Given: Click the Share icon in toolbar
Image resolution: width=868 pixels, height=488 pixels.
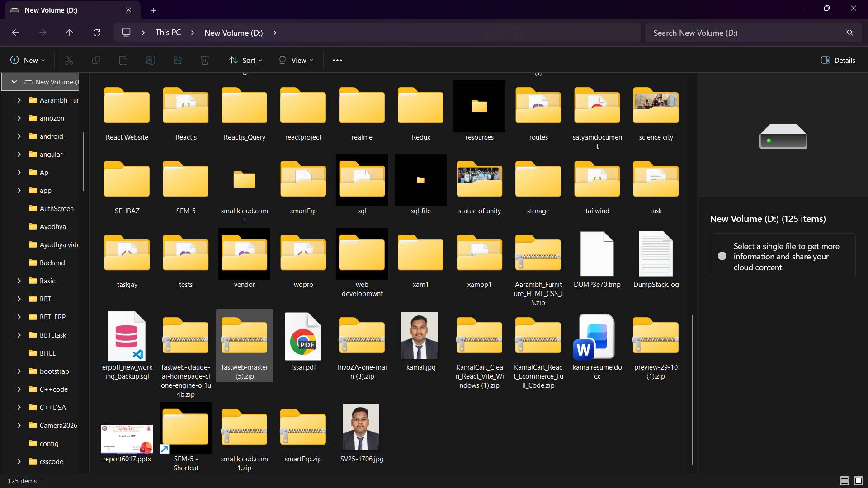Looking at the screenshot, I should point(178,60).
